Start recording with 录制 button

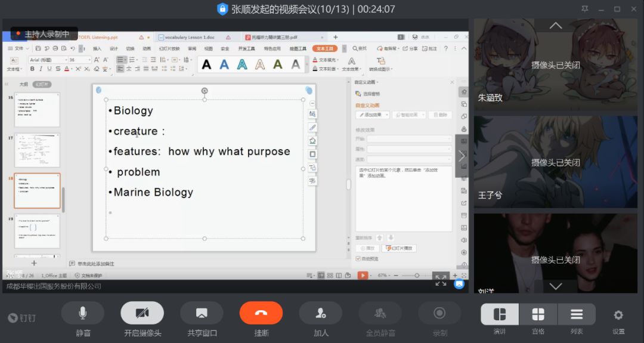(439, 313)
